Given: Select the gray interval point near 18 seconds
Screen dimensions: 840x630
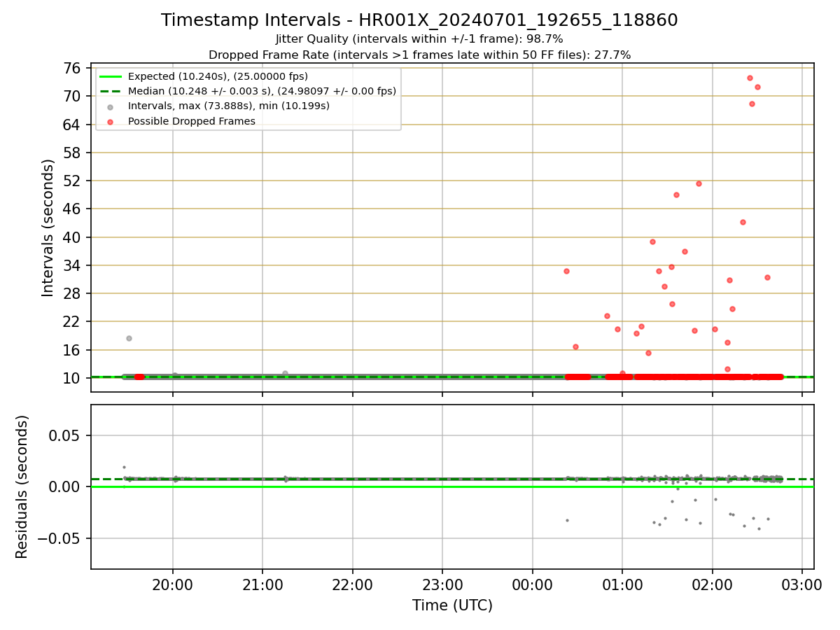Looking at the screenshot, I should [129, 338].
